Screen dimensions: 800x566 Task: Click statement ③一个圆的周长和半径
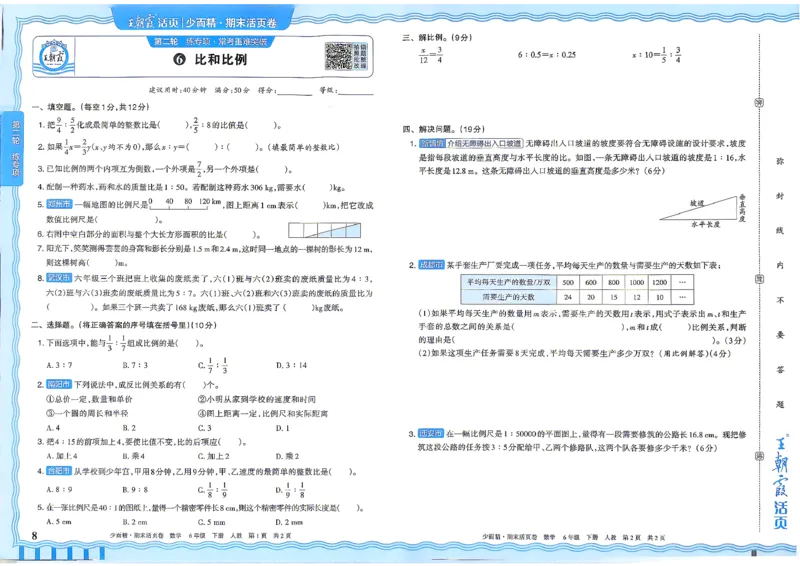point(87,413)
